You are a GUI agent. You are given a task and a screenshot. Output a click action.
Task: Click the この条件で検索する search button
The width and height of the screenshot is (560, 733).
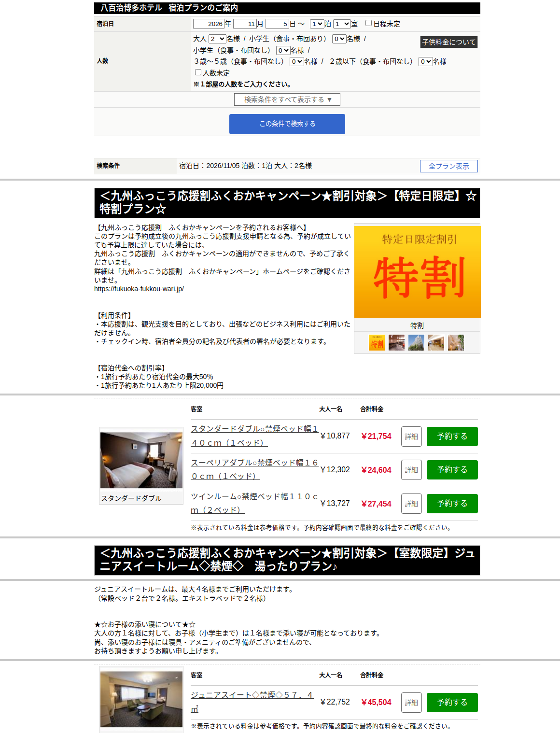click(x=287, y=124)
